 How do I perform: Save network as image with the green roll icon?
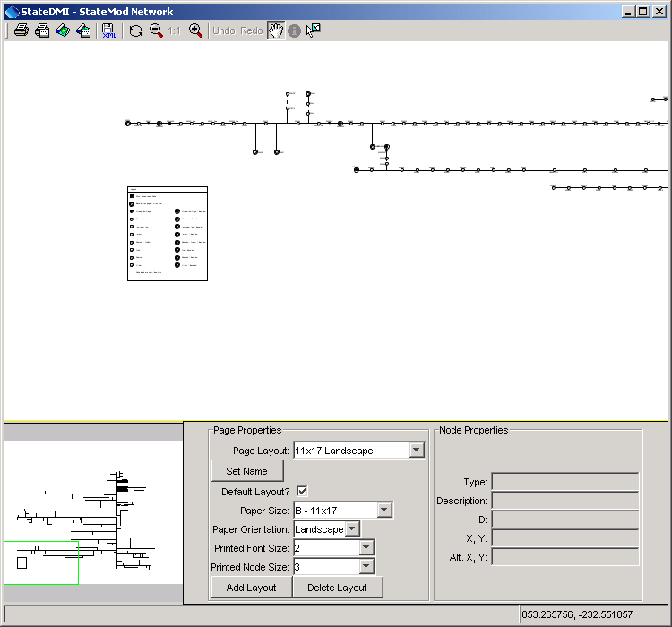coord(63,30)
